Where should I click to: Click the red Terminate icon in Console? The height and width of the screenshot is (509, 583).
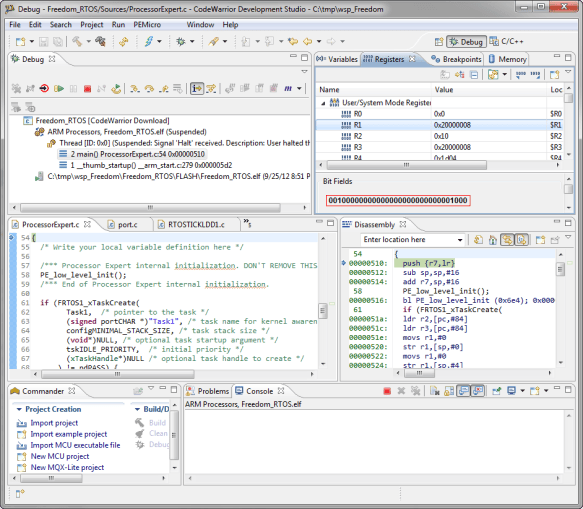click(x=387, y=391)
